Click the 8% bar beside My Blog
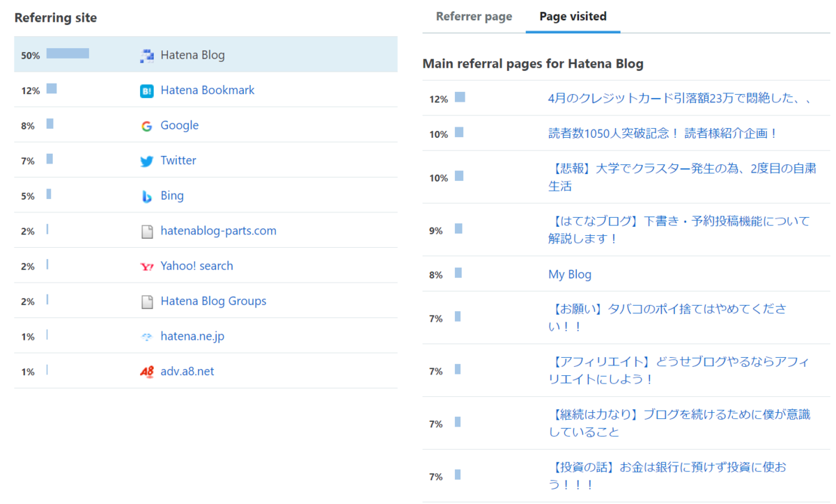The height and width of the screenshot is (504, 836). (x=458, y=273)
